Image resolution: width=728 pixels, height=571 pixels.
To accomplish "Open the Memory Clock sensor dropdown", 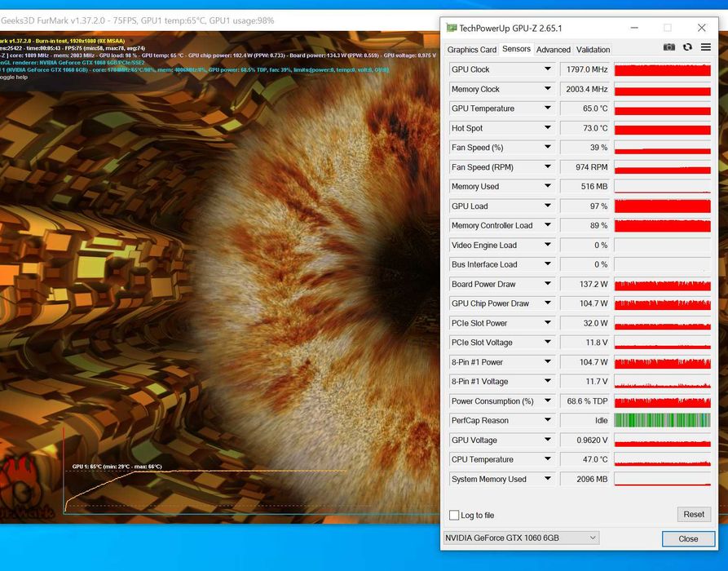I will 548,89.
